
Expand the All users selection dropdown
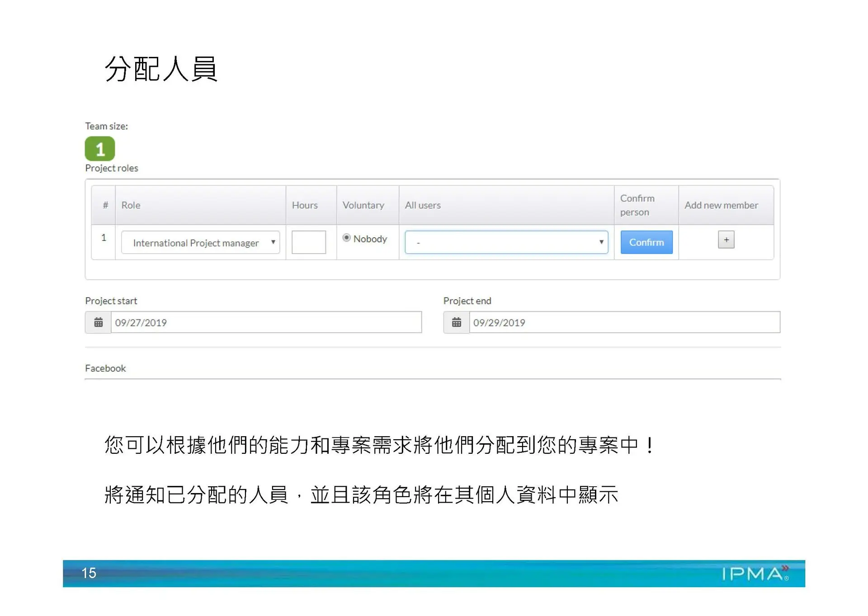pyautogui.click(x=506, y=242)
